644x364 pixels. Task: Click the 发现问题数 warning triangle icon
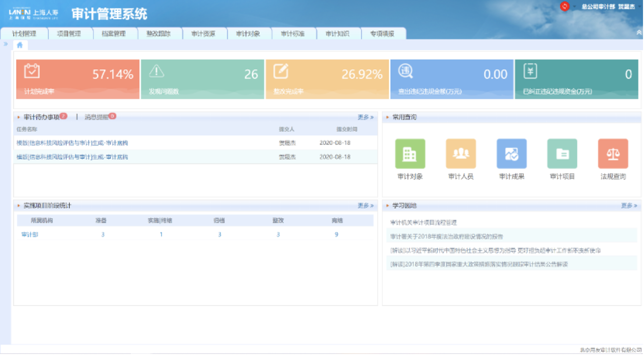coord(157,71)
